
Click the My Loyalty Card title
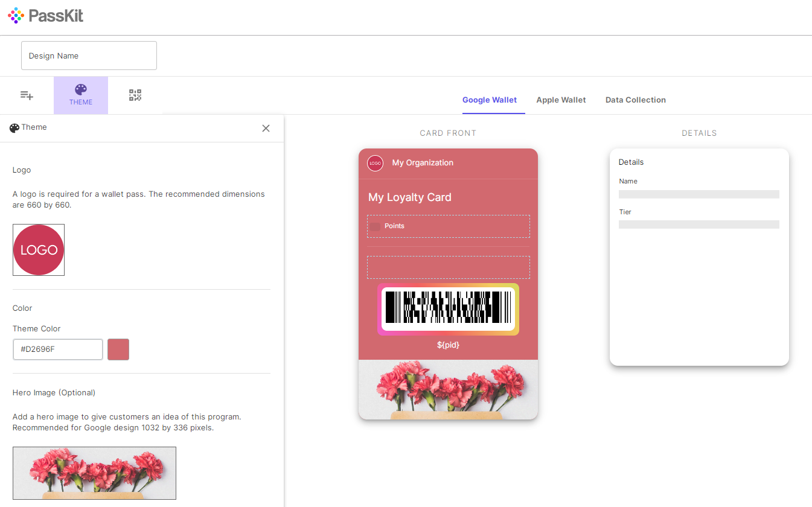click(409, 197)
